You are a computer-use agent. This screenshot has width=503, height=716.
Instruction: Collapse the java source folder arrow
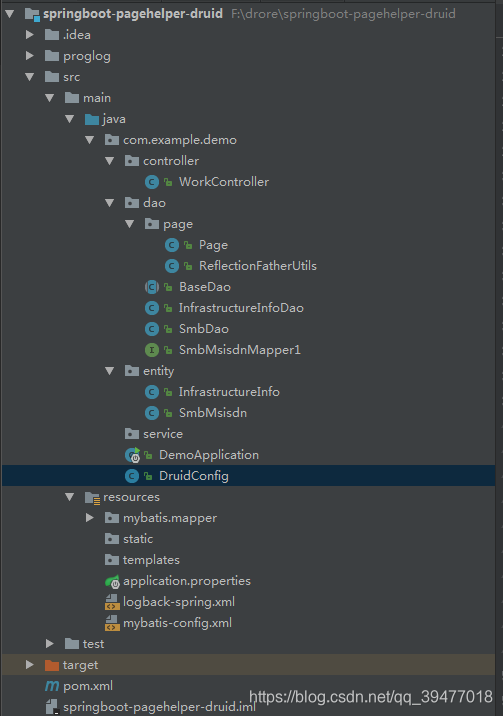click(70, 119)
